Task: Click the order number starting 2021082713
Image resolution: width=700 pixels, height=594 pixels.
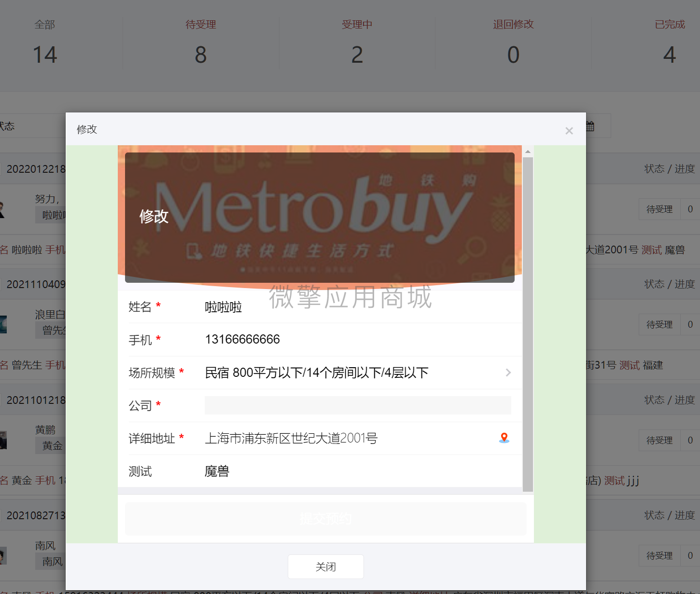Action: [x=36, y=515]
